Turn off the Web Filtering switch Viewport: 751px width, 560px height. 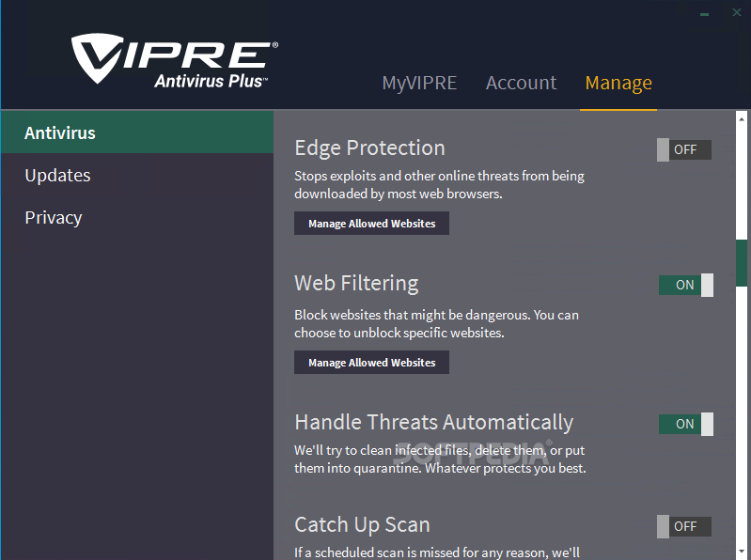(x=686, y=286)
